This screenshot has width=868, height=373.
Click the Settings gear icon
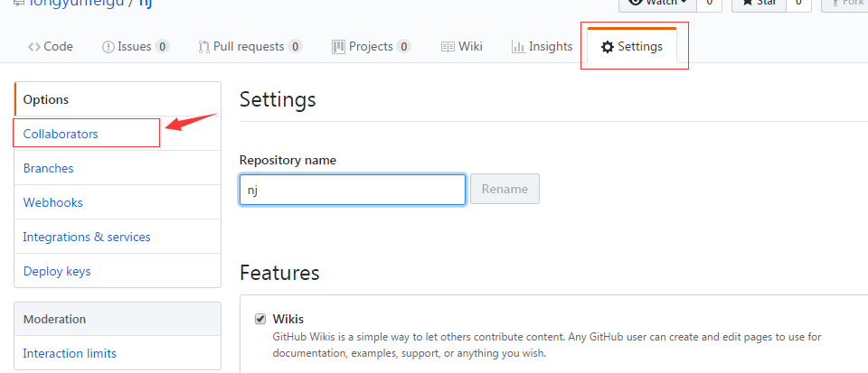point(608,47)
